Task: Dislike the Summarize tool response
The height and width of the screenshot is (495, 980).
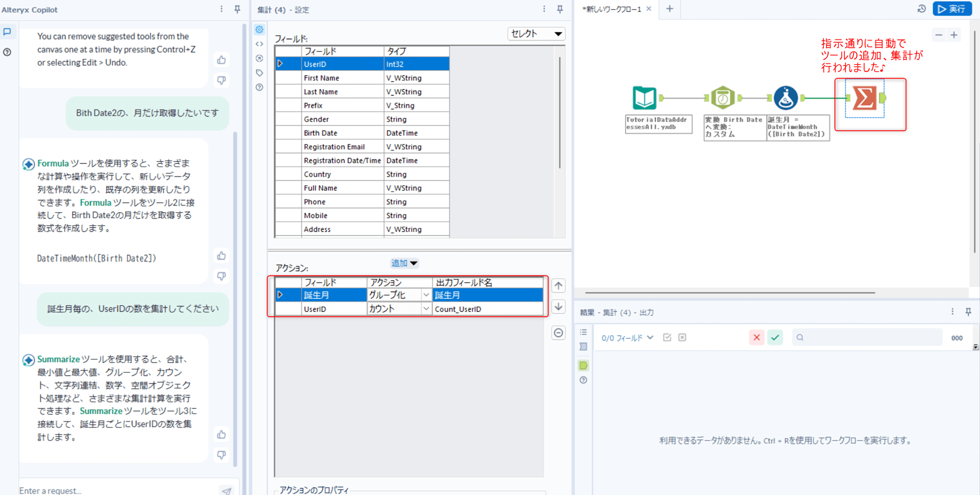Action: pos(221,455)
